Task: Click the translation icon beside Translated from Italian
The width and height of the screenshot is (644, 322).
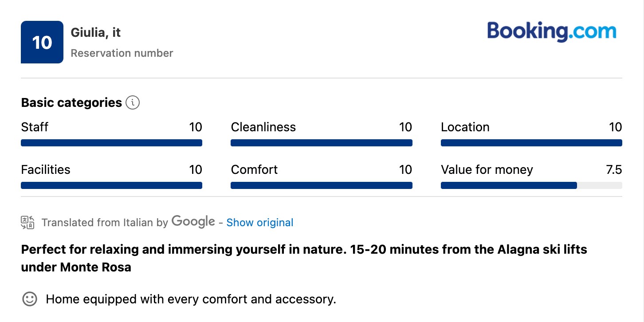Action: [27, 223]
